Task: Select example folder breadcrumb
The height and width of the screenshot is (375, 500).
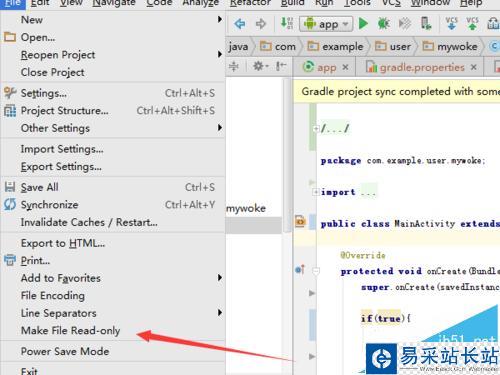Action: click(x=335, y=46)
